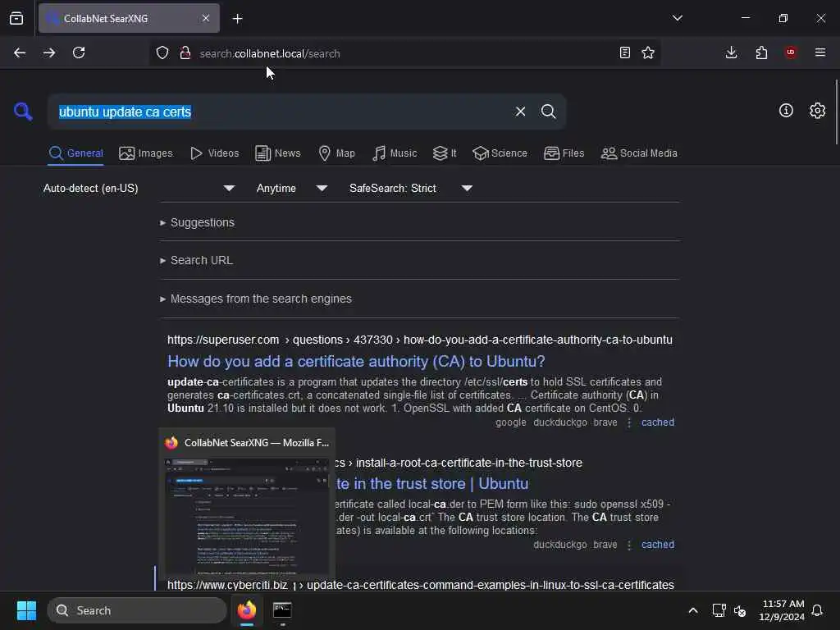Open the taskbar clock and date
840x630 pixels.
pos(782,610)
